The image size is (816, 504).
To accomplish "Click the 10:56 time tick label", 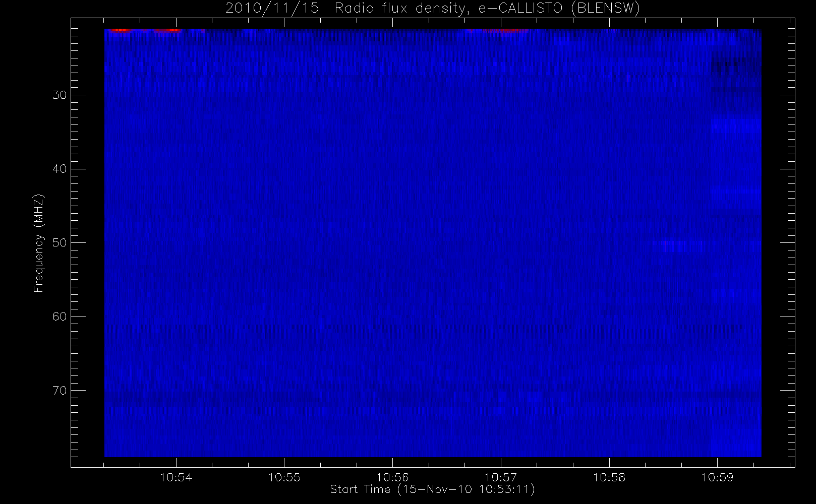I will 392,477.
